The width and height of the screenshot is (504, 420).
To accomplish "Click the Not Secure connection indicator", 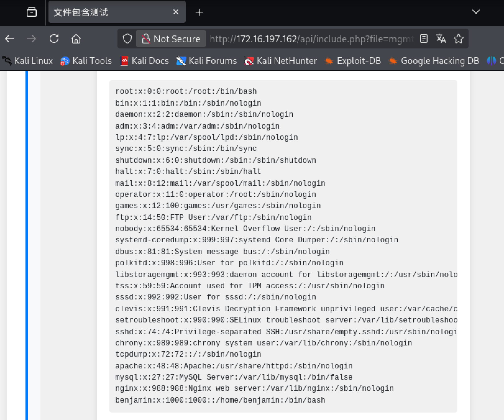I will point(171,39).
